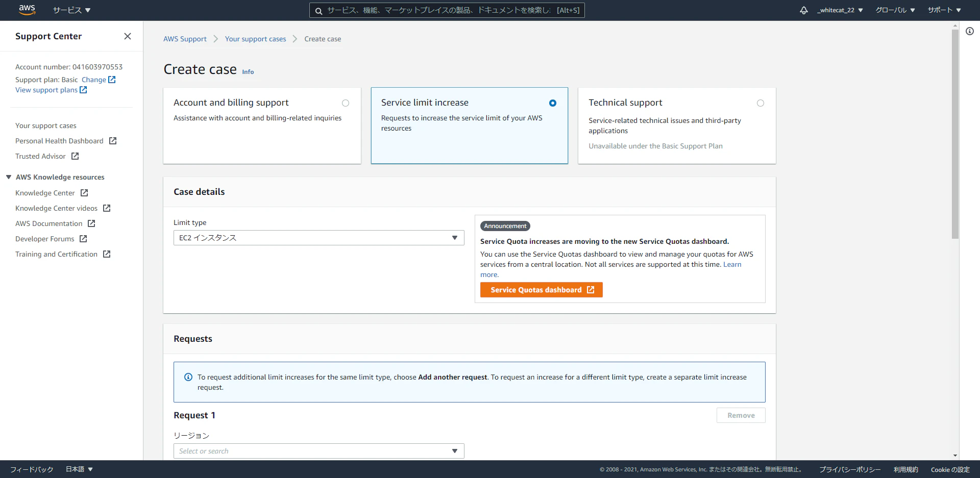Open Personal Health Dashboard external link icon

pos(113,141)
